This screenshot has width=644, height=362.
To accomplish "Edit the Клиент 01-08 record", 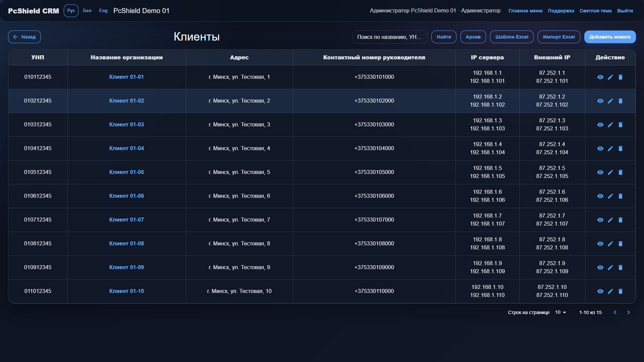I will click(x=610, y=244).
